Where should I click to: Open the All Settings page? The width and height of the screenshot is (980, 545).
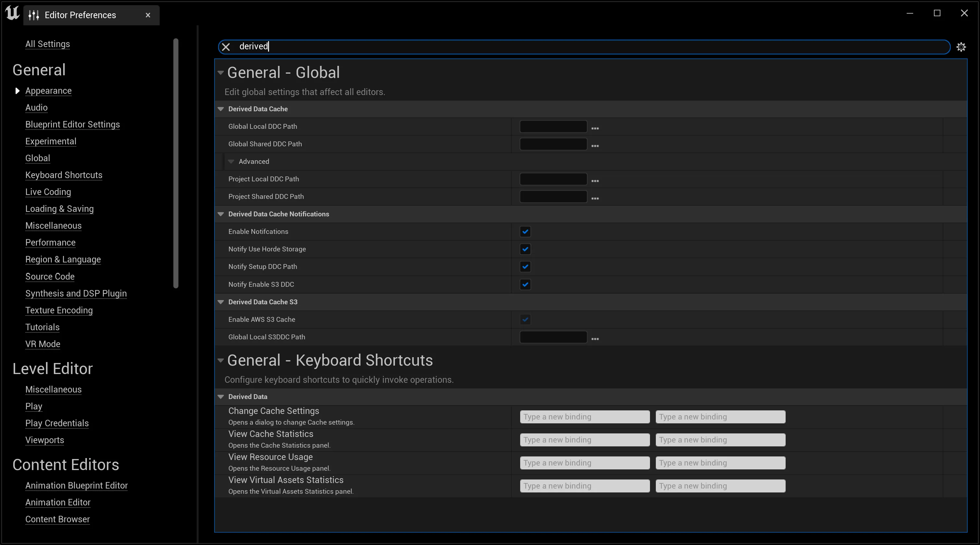tap(47, 44)
